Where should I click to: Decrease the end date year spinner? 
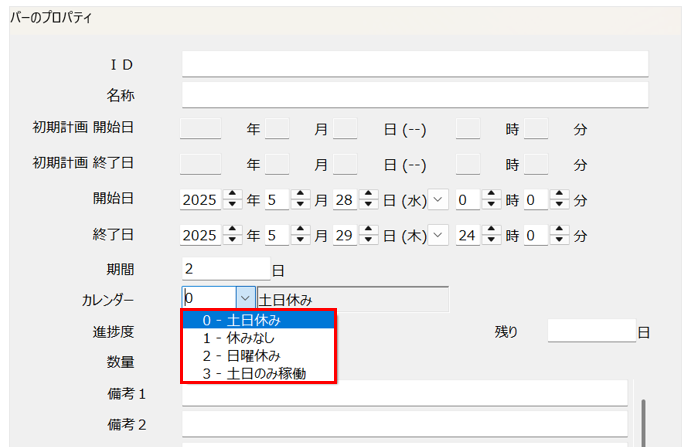[232, 240]
